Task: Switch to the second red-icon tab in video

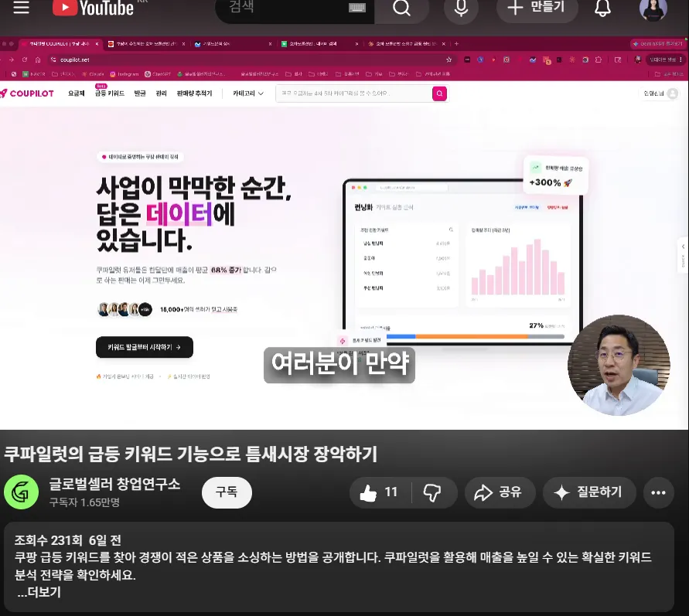Action: (x=146, y=44)
